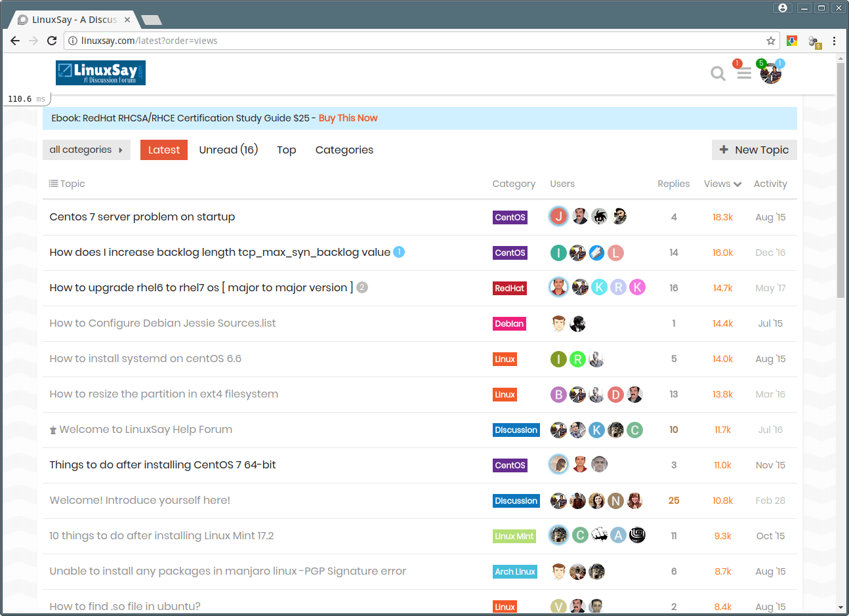This screenshot has width=849, height=616.
Task: Open topic How to install systemd on centOS 6.6
Action: point(146,358)
